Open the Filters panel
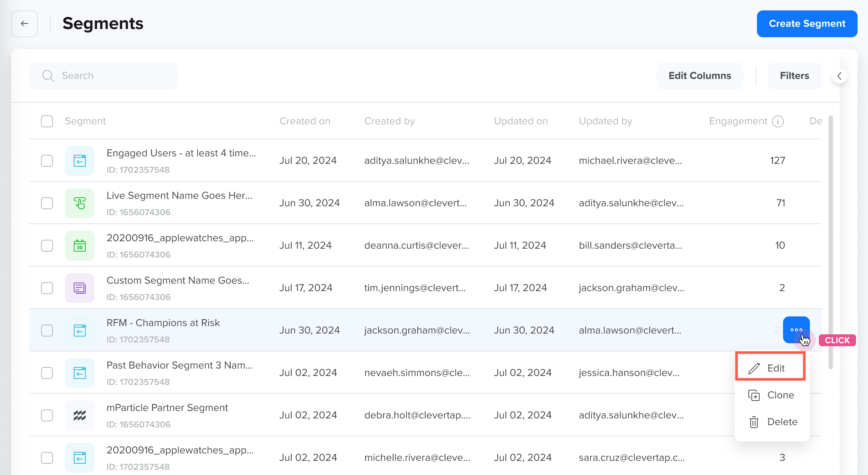Viewport: 868px width, 475px height. [795, 76]
